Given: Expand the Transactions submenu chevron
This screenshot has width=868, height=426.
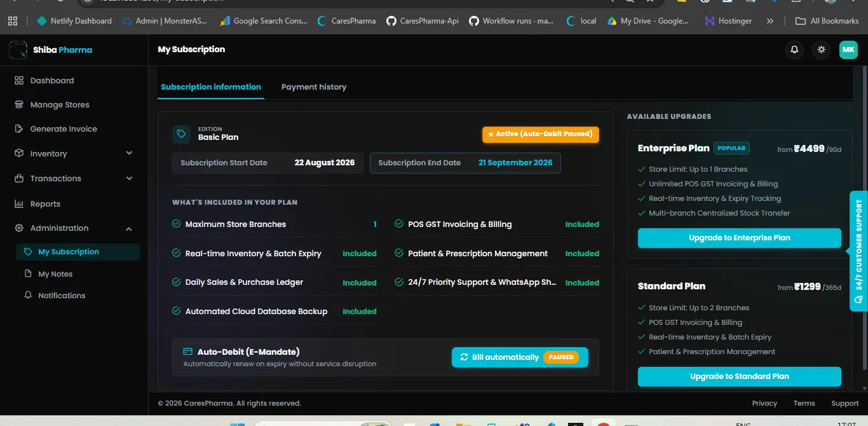Looking at the screenshot, I should click(129, 179).
